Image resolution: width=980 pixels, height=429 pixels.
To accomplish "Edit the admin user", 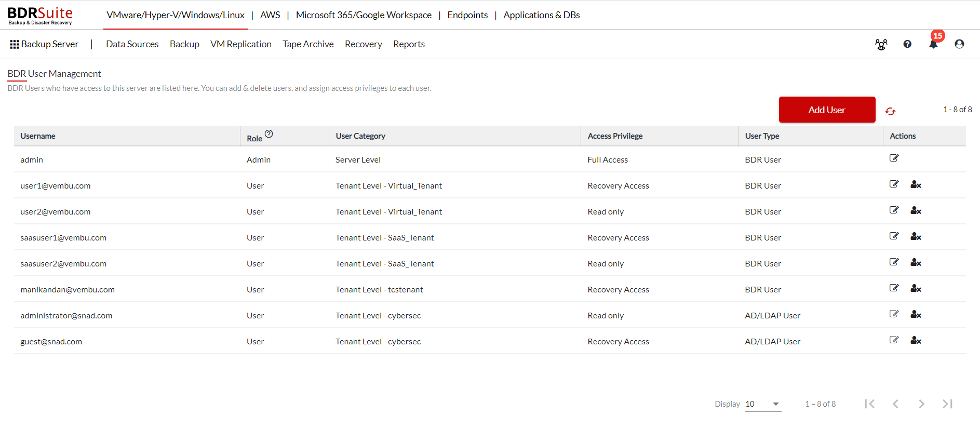I will click(x=894, y=158).
